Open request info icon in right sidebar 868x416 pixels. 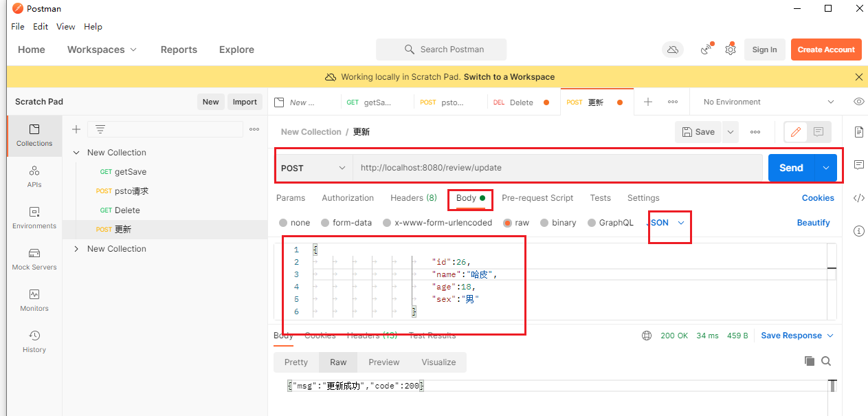859,231
